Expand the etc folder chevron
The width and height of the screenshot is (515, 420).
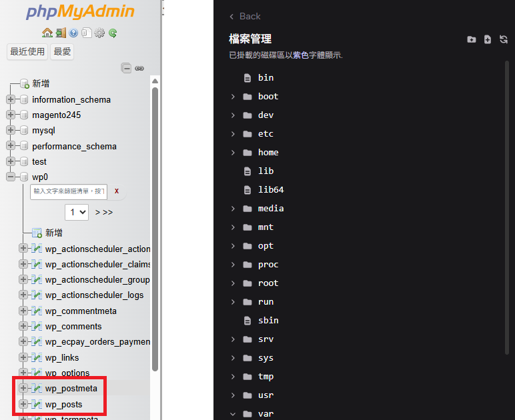tap(233, 134)
